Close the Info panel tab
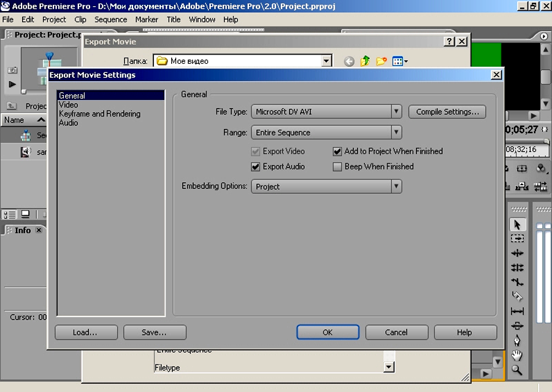Viewport: 552px width, 392px height. click(39, 230)
